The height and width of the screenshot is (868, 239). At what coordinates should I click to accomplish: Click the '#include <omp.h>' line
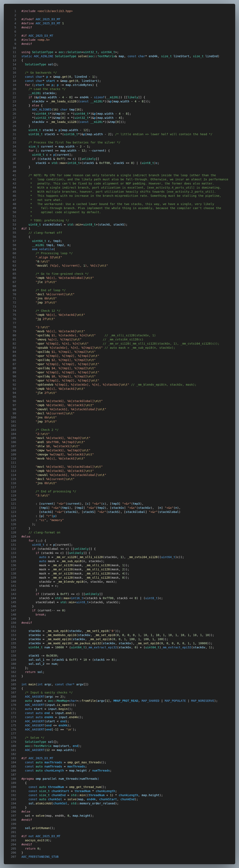coord(35,40)
